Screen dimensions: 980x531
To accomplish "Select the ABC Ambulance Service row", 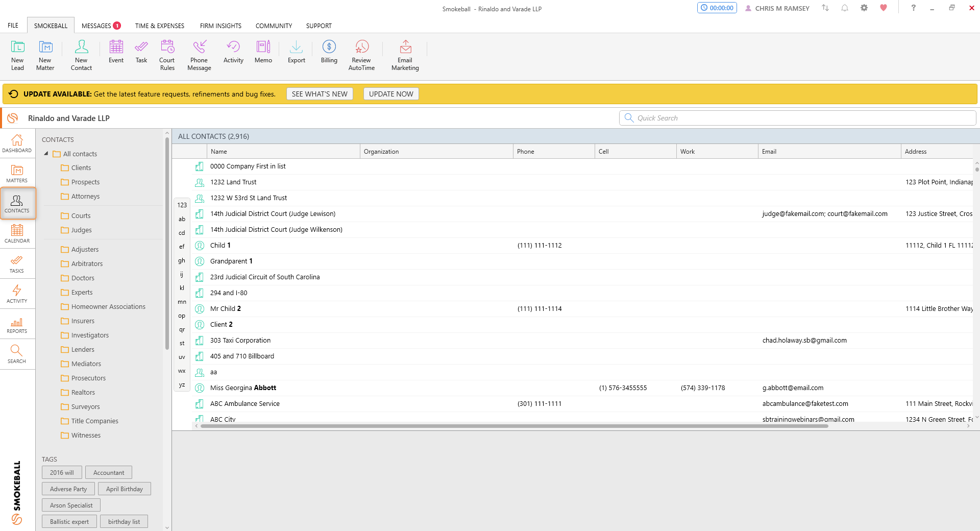I will (x=582, y=404).
